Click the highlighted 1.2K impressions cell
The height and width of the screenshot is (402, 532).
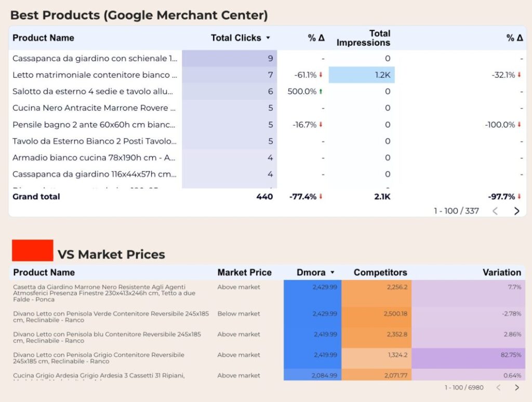click(362, 75)
